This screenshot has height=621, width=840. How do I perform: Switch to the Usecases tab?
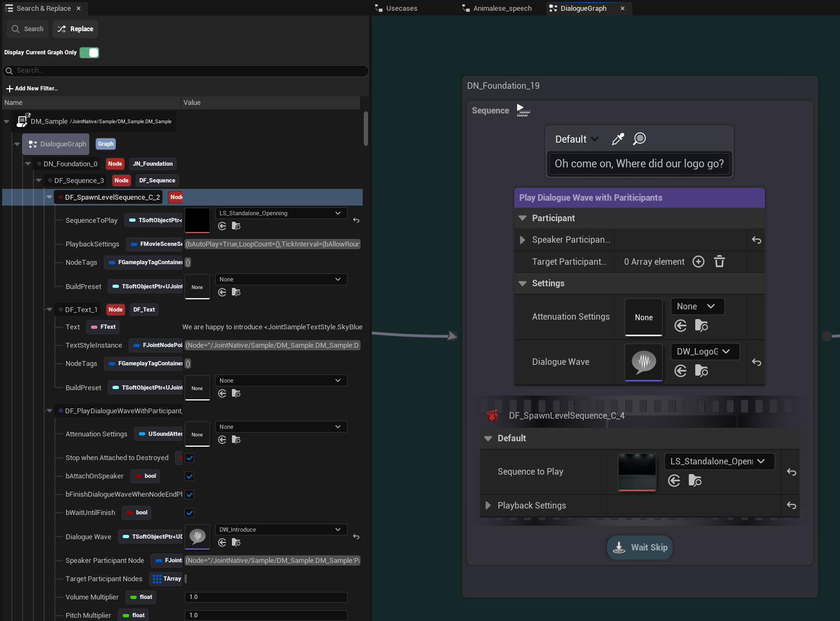point(401,9)
